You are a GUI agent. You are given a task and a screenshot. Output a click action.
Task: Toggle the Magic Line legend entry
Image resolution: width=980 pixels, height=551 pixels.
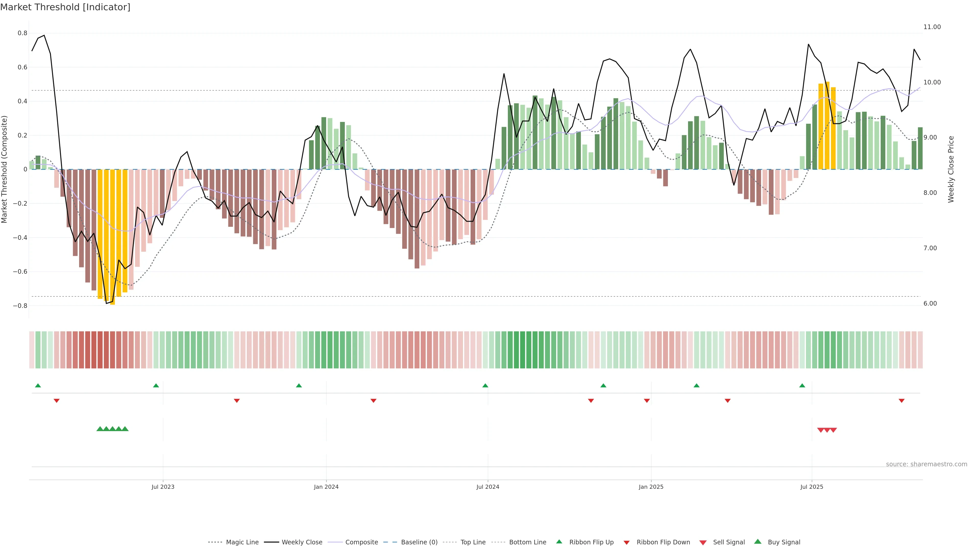coord(242,542)
